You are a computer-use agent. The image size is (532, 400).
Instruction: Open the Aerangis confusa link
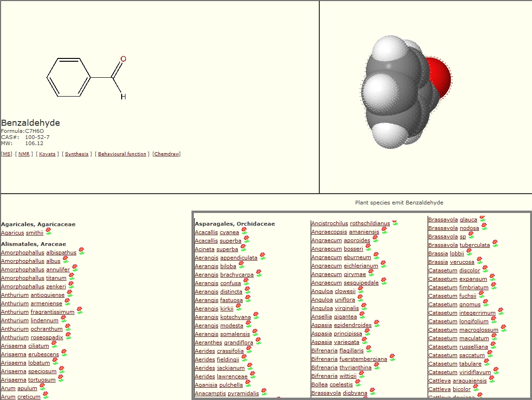pos(218,283)
